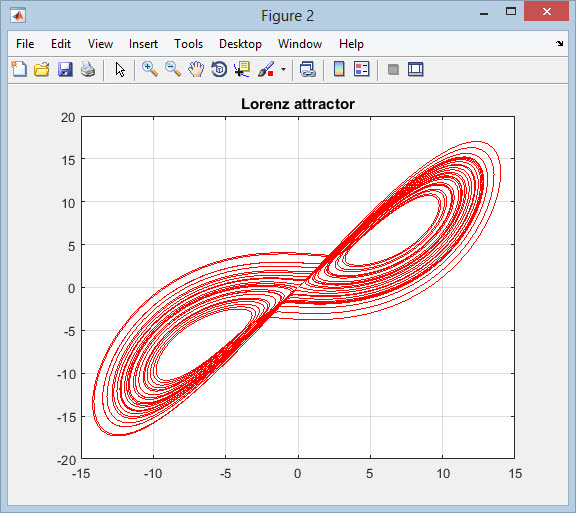The width and height of the screenshot is (576, 513).
Task: Open the Insert menu
Action: [143, 44]
